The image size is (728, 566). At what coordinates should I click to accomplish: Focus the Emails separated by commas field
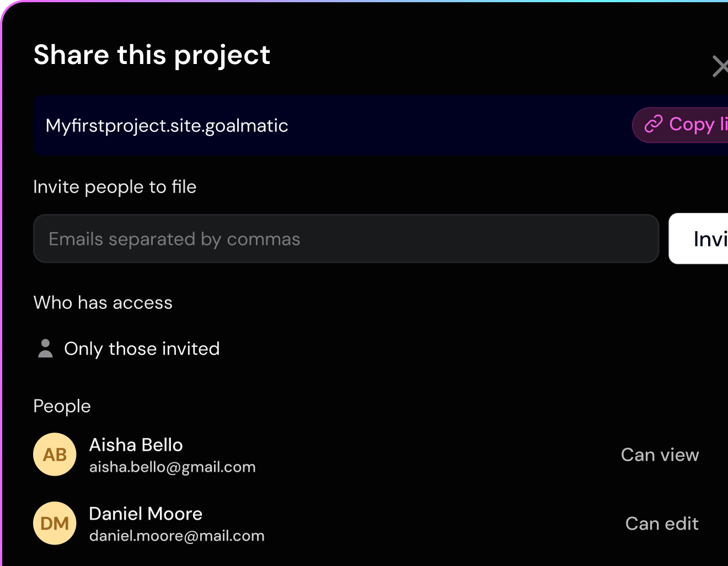[x=346, y=239]
